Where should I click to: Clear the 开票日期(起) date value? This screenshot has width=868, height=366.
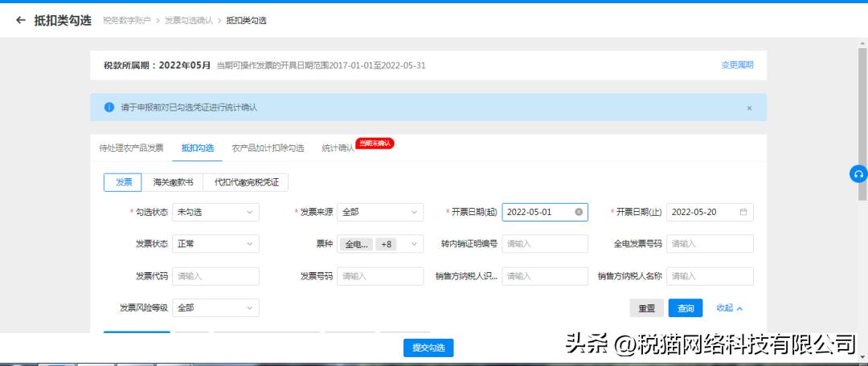pyautogui.click(x=579, y=212)
